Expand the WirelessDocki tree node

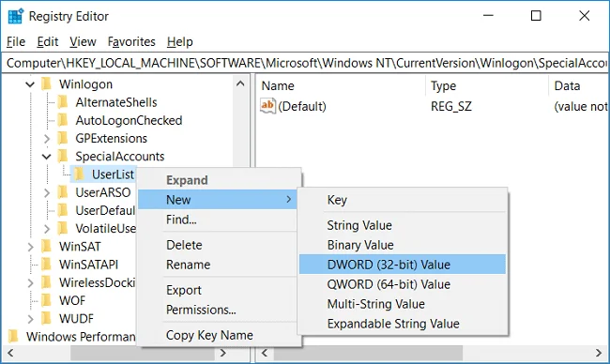30,282
